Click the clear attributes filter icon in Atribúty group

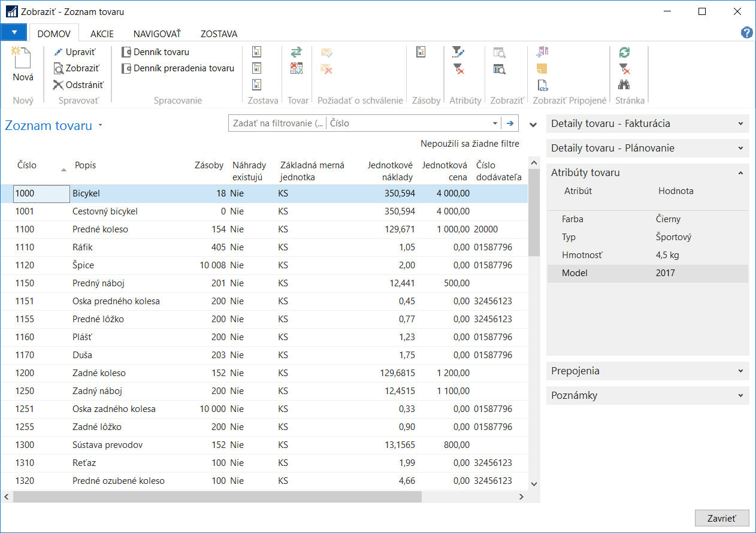(458, 69)
